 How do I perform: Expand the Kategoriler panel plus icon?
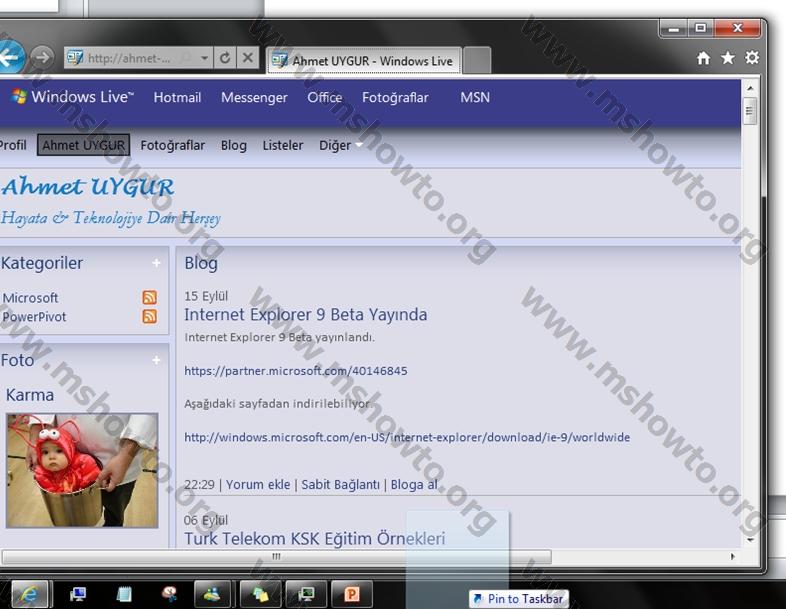point(156,263)
